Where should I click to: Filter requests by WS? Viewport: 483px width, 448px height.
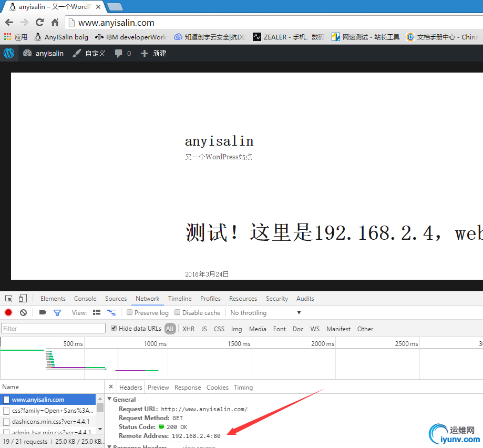pos(315,329)
